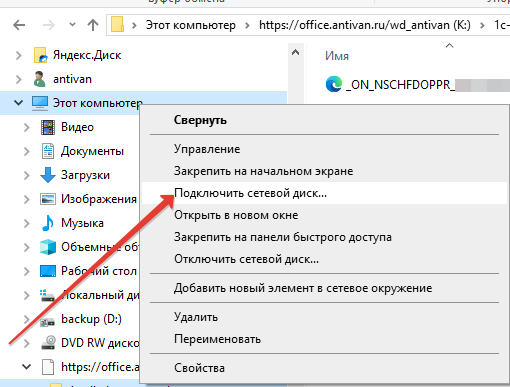Select backup (D:) drive in tree

91,319
